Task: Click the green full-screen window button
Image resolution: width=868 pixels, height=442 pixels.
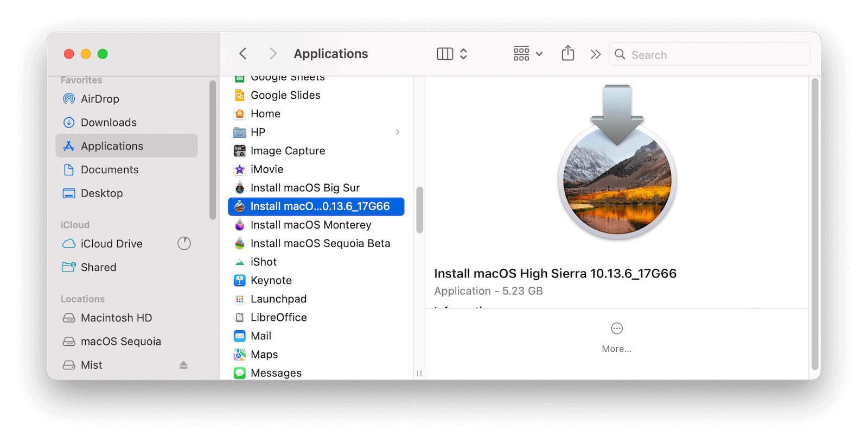Action: pos(103,54)
